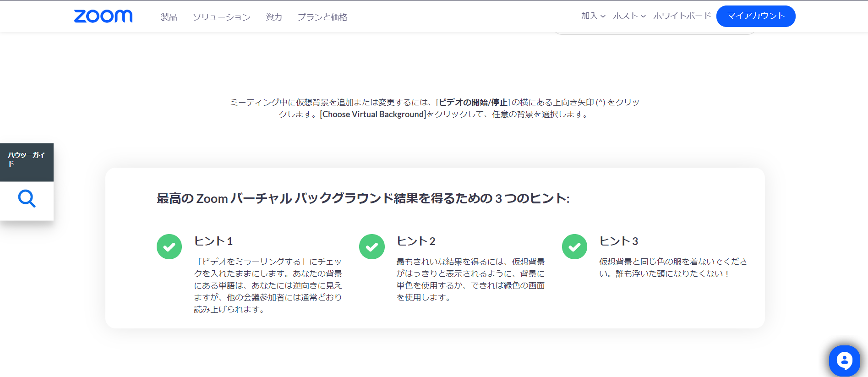Image resolution: width=868 pixels, height=377 pixels.
Task: Click the Zoom logo in header
Action: pos(103,16)
